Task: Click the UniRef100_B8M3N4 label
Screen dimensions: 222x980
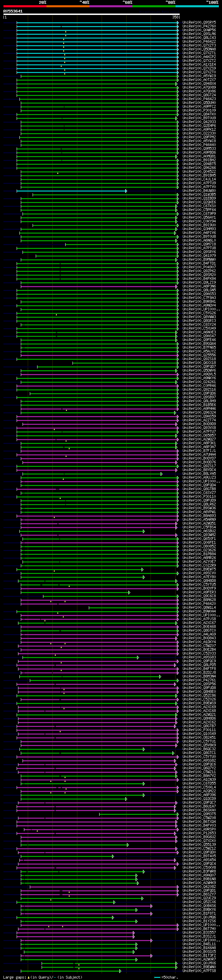Action: pos(199,677)
